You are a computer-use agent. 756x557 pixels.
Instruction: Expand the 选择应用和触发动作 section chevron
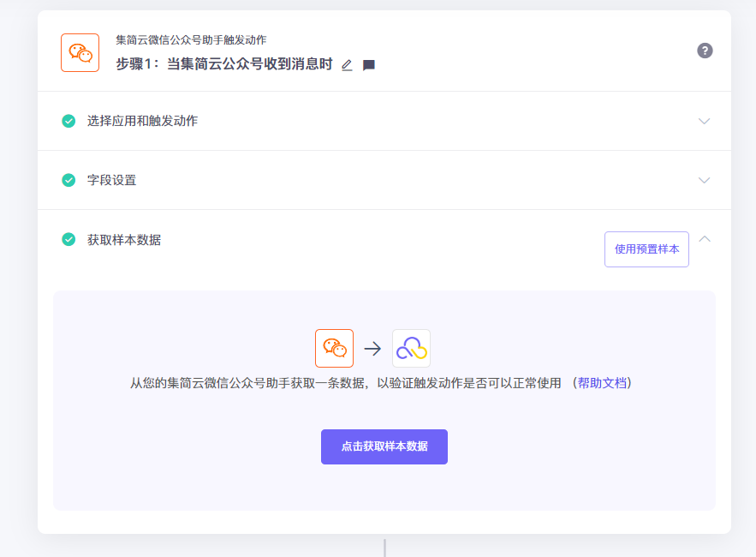[x=704, y=121]
